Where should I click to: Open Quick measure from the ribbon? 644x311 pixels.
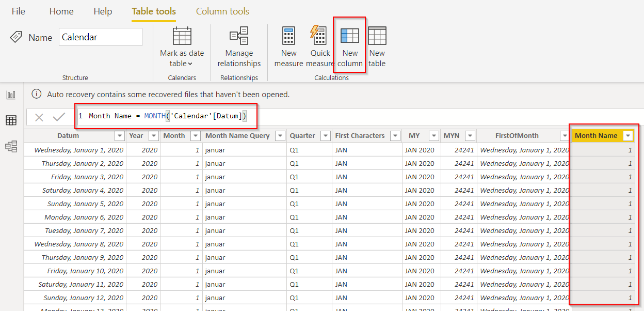(x=319, y=36)
